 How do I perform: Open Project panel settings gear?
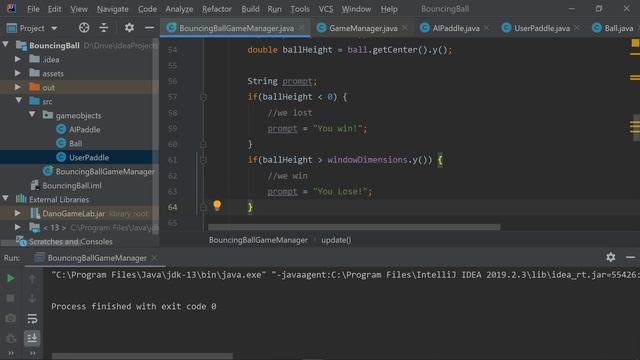click(x=129, y=28)
